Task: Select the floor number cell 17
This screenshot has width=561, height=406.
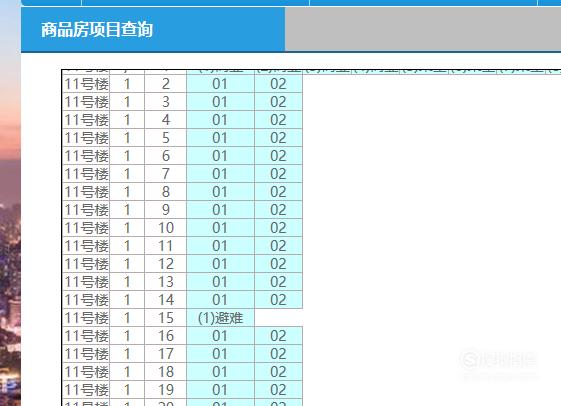Action: coord(166,354)
